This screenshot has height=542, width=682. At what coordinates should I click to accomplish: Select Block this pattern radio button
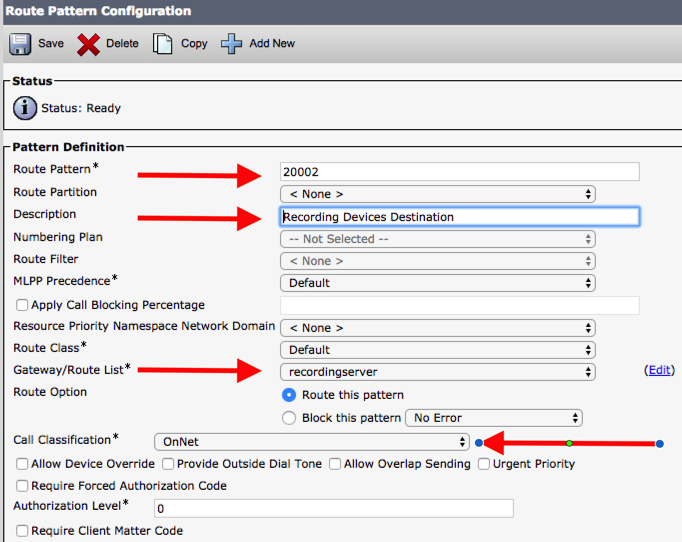(x=290, y=418)
